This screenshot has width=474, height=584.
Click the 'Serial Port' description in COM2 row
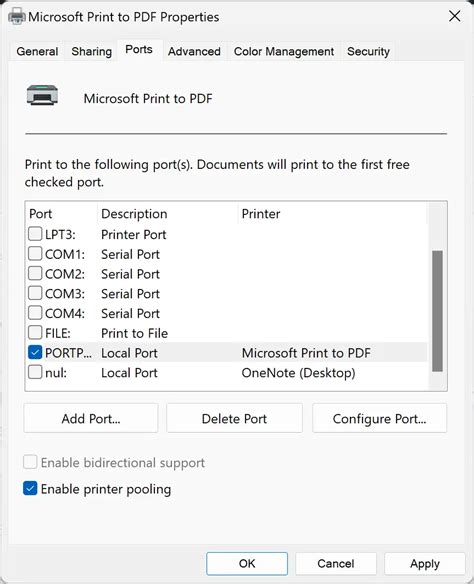130,274
